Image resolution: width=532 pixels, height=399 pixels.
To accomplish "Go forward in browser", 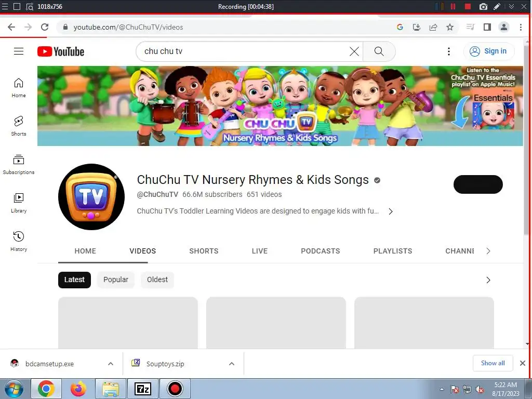I will click(28, 27).
